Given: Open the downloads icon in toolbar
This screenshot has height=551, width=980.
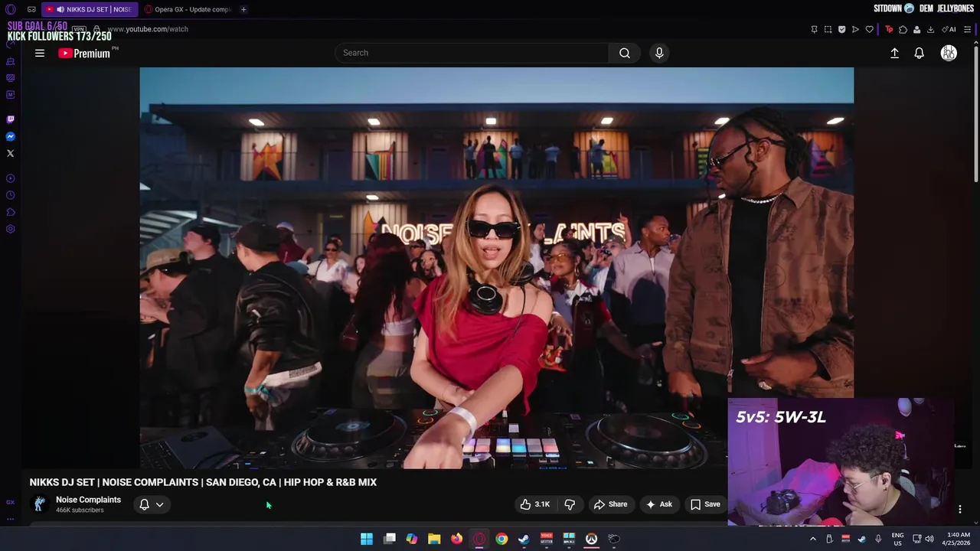Looking at the screenshot, I should [x=930, y=29].
